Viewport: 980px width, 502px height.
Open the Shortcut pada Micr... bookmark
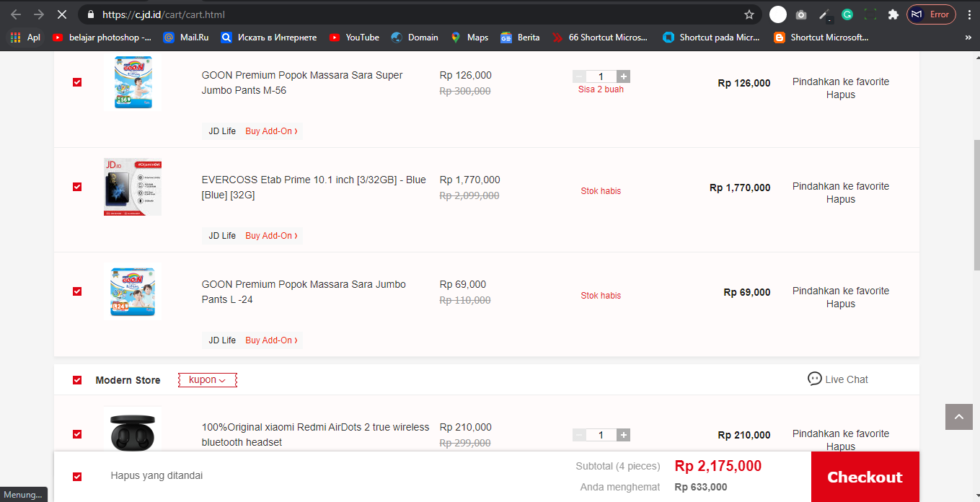point(712,38)
